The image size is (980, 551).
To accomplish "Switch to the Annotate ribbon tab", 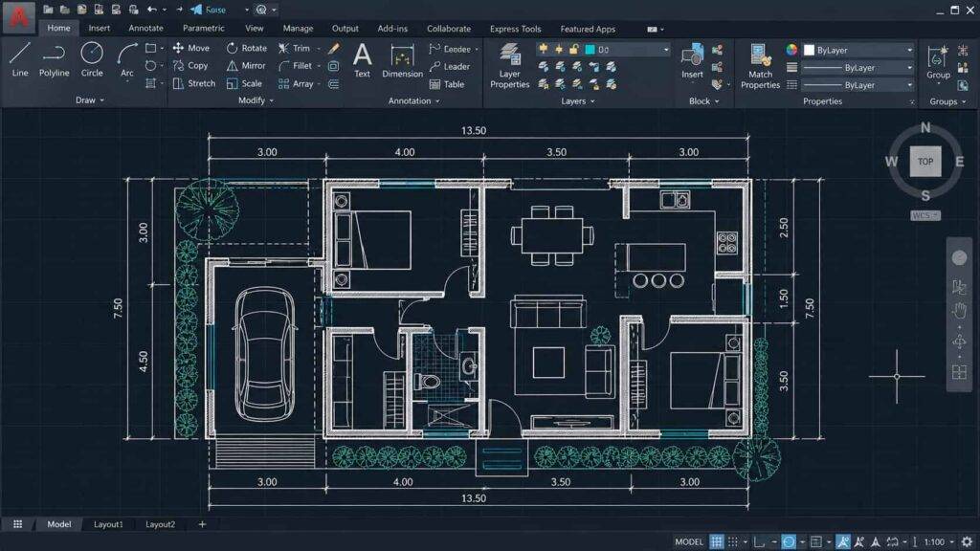I will point(145,28).
